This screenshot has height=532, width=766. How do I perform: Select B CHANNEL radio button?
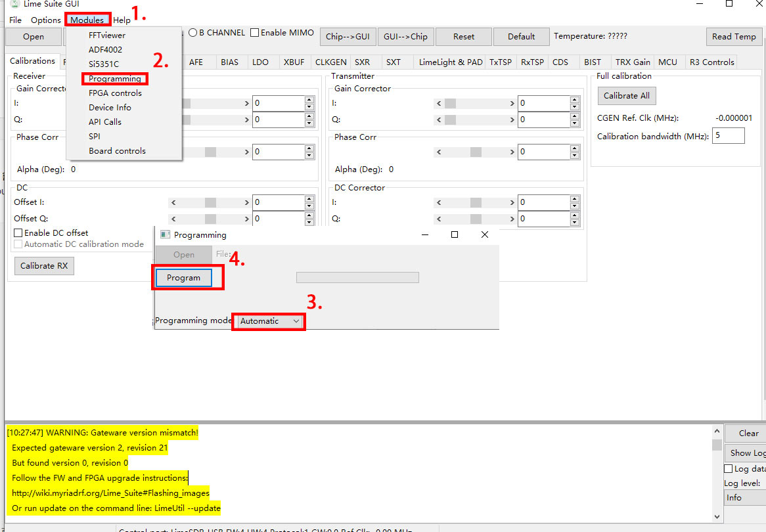tap(192, 33)
